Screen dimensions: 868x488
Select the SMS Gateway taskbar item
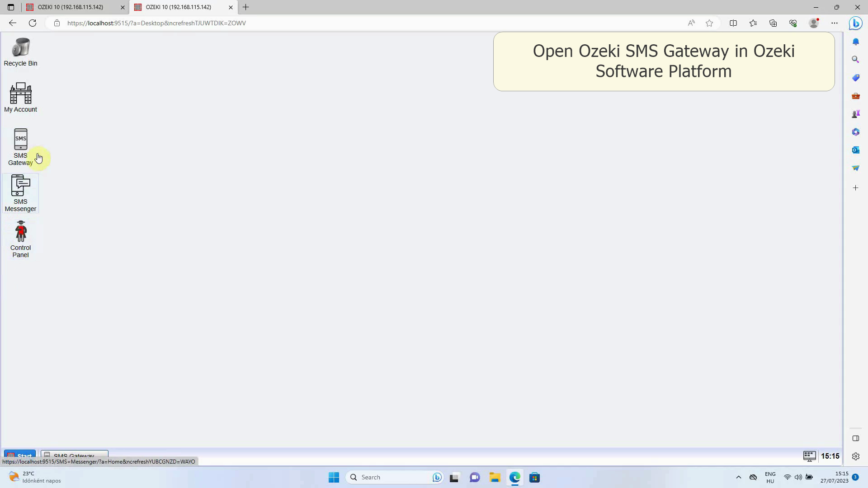(x=75, y=455)
